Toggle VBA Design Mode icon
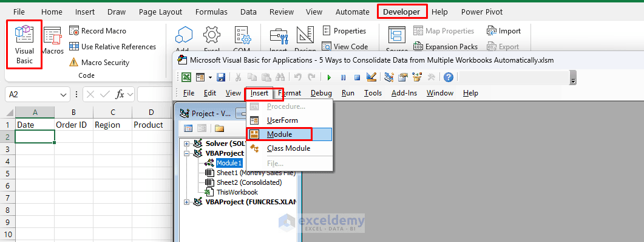644x242 pixels. 371,77
